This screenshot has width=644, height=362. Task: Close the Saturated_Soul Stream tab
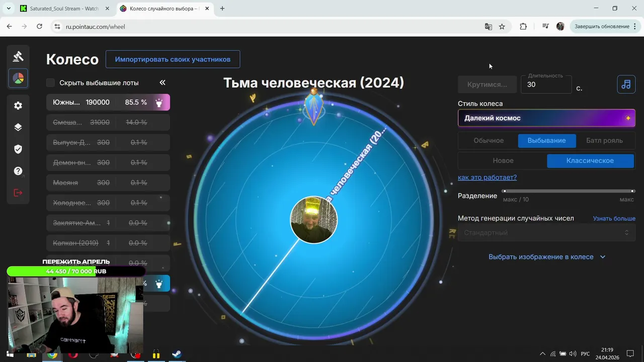pos(108,9)
